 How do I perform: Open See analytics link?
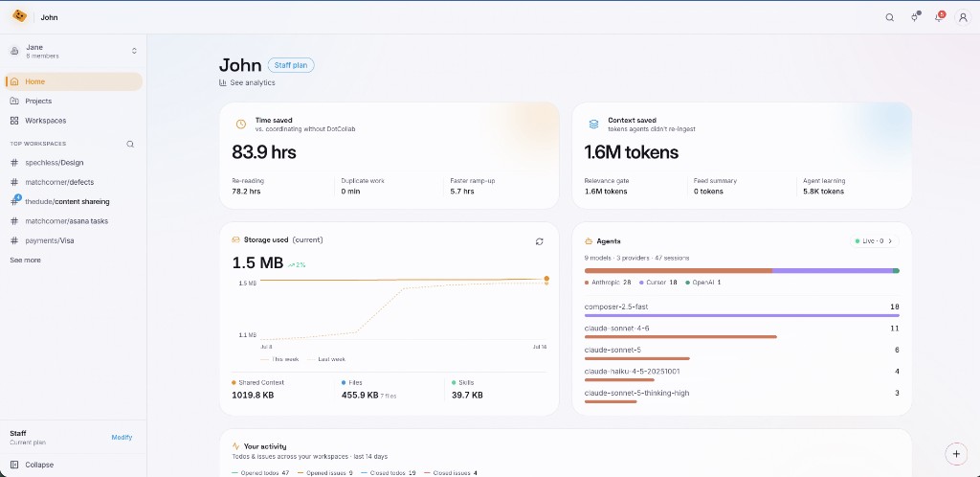click(x=247, y=82)
